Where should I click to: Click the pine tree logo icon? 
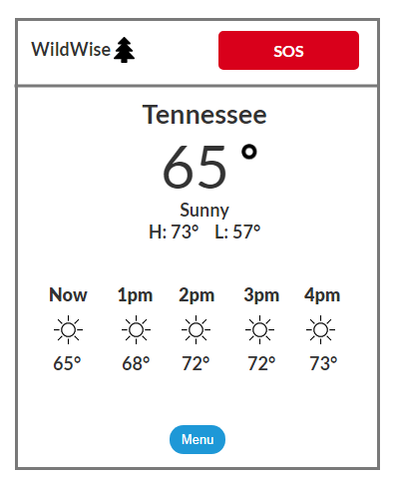(x=124, y=50)
